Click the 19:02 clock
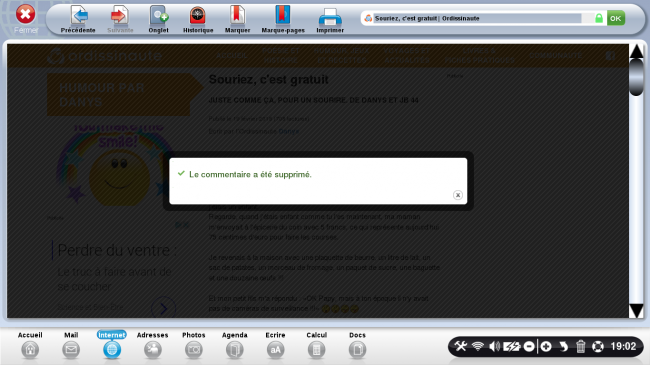650x365 pixels. (623, 346)
